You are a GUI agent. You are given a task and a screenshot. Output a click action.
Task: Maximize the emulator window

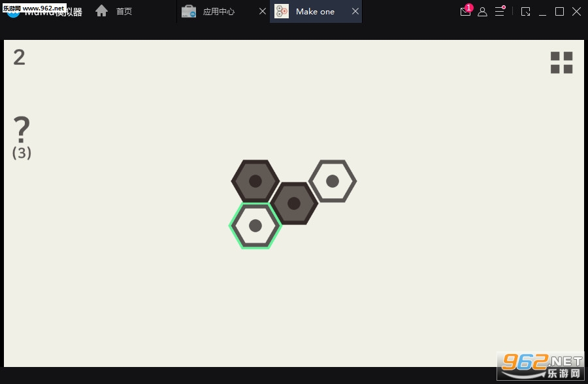click(559, 12)
